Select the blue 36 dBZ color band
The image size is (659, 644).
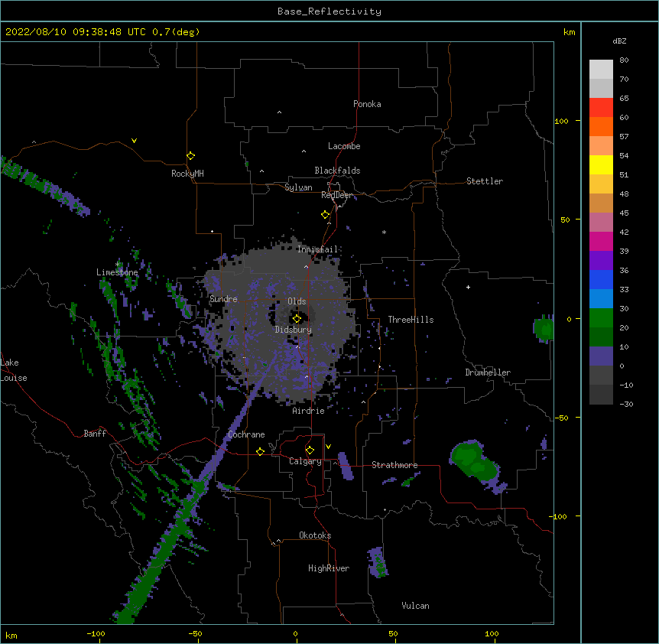pyautogui.click(x=601, y=279)
